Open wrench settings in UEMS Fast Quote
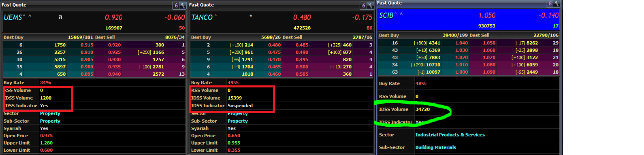644x155 pixels. 183,5
